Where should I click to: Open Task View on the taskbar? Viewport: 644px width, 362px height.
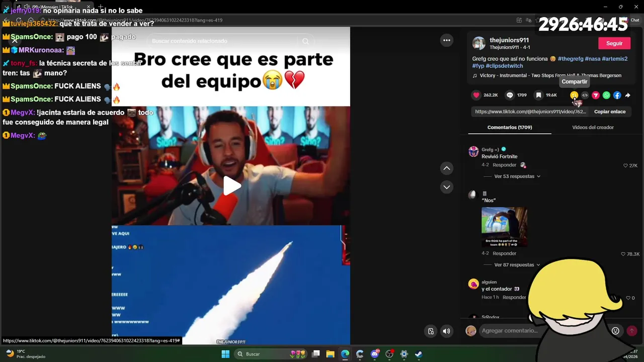(315, 354)
